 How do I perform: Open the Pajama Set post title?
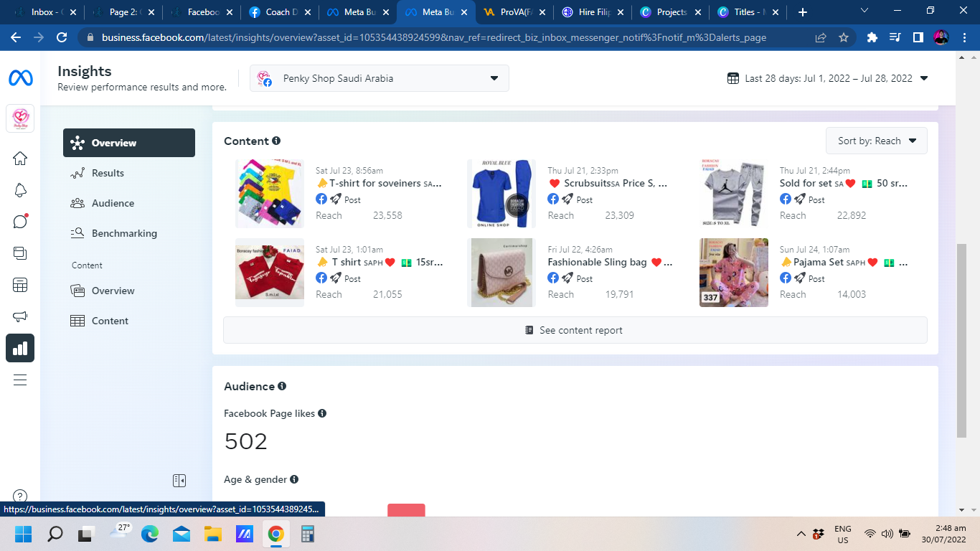coord(844,262)
